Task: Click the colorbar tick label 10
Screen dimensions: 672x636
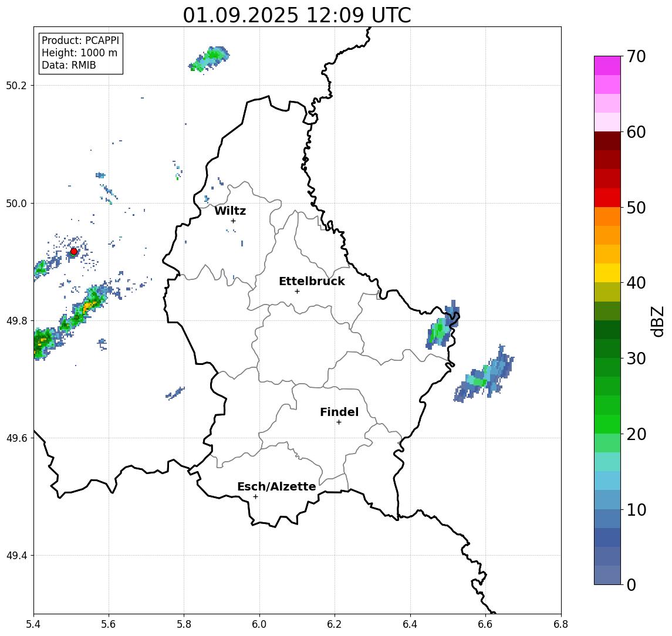Action: [636, 510]
